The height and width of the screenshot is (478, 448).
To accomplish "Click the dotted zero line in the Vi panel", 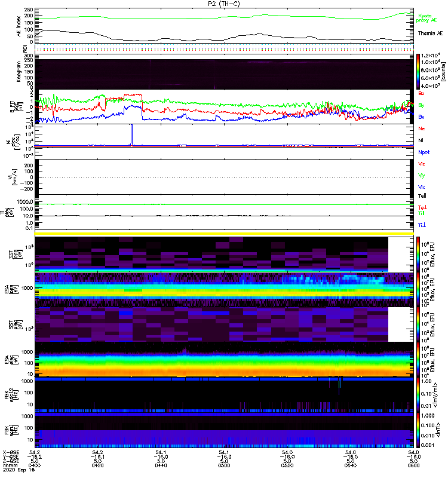I will coord(224,177).
